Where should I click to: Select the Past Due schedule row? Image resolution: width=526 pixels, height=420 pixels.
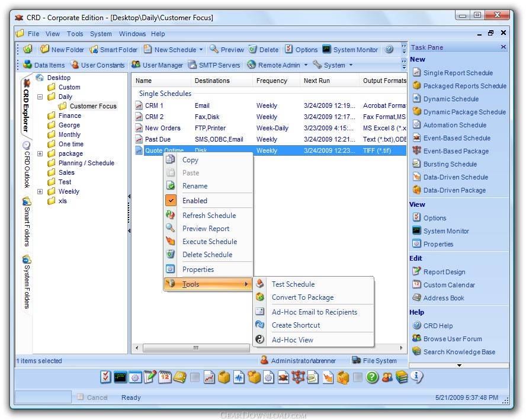[x=270, y=139]
